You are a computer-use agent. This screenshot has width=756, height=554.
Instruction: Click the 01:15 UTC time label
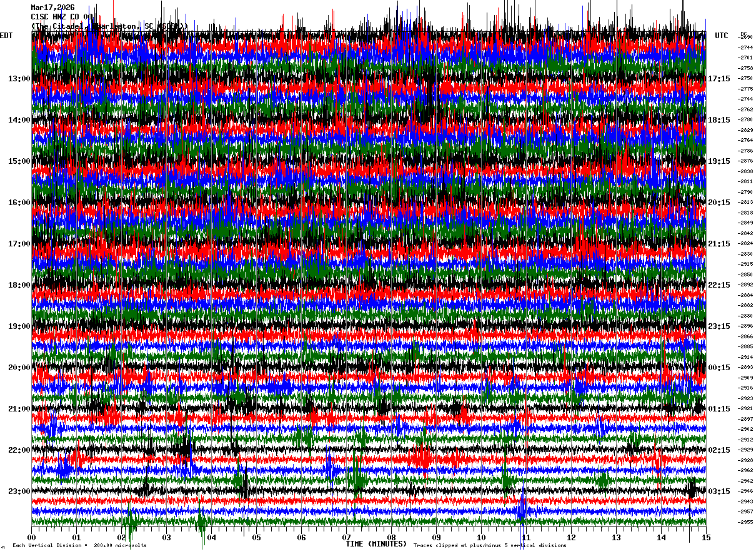coord(719,409)
